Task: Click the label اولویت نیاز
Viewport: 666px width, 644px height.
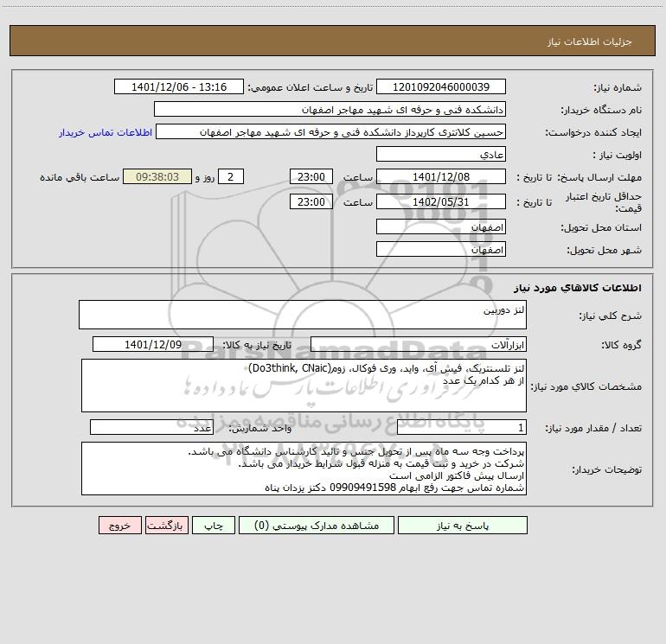Action: tap(618, 155)
